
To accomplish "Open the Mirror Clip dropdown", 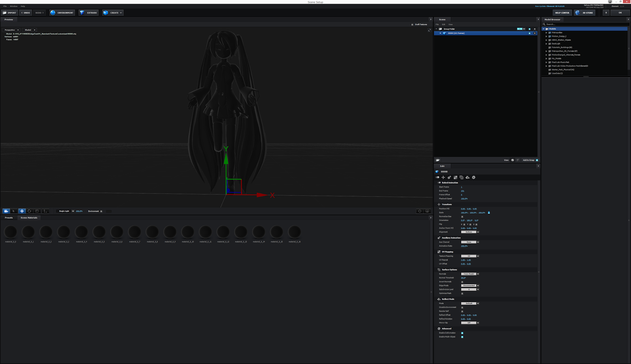I will [470, 323].
